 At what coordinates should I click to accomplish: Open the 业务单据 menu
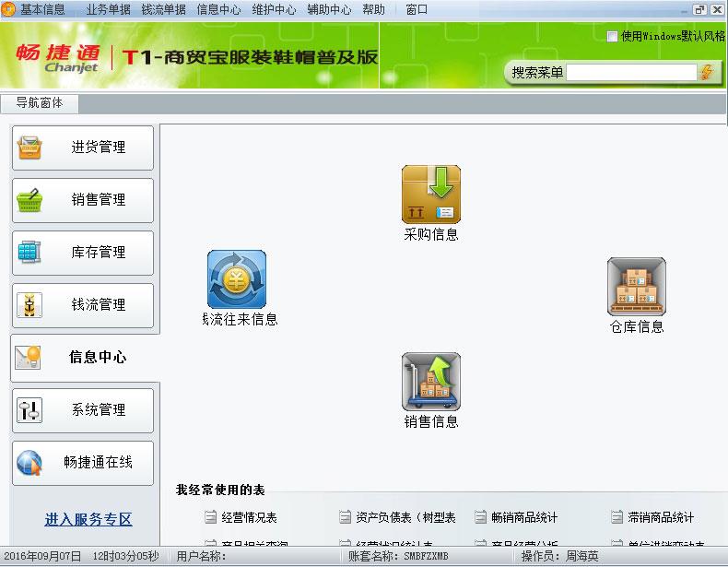click(108, 9)
